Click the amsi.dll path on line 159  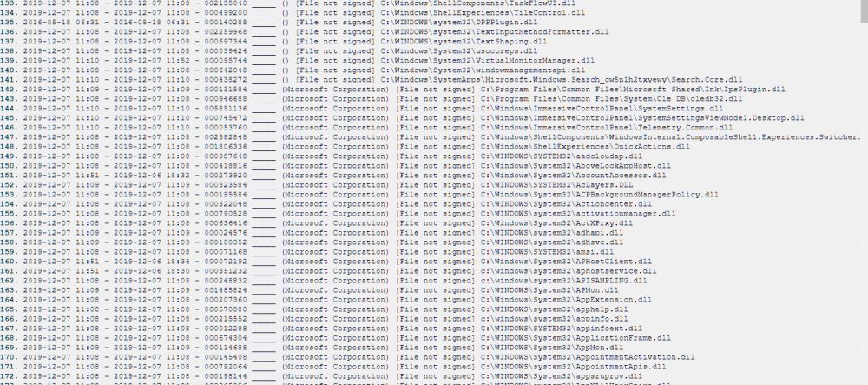coord(547,252)
